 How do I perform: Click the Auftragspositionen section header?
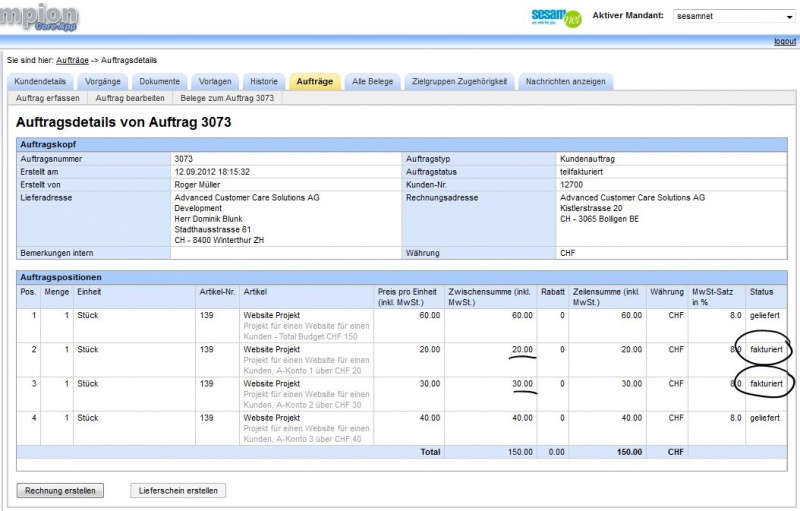pos(402,277)
